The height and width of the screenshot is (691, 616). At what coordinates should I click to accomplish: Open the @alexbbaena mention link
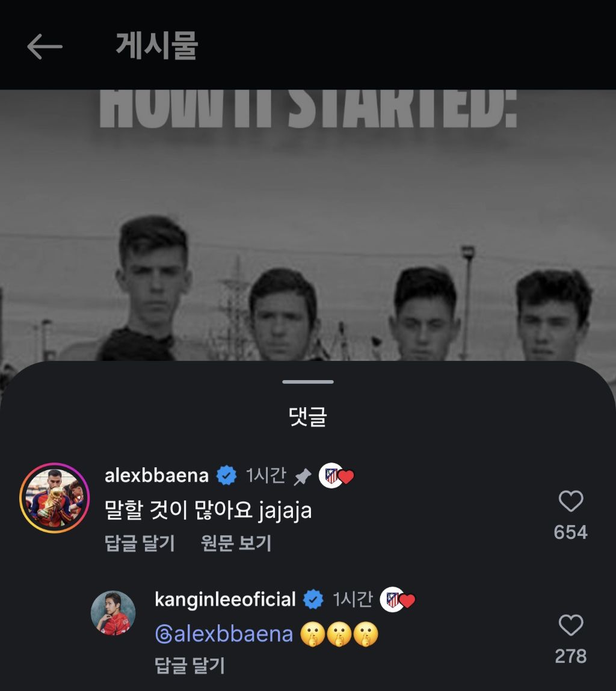coord(224,634)
